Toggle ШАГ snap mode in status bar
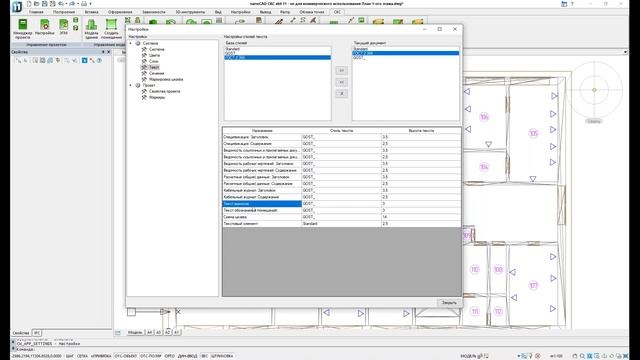The width and height of the screenshot is (640, 360). [x=70, y=356]
